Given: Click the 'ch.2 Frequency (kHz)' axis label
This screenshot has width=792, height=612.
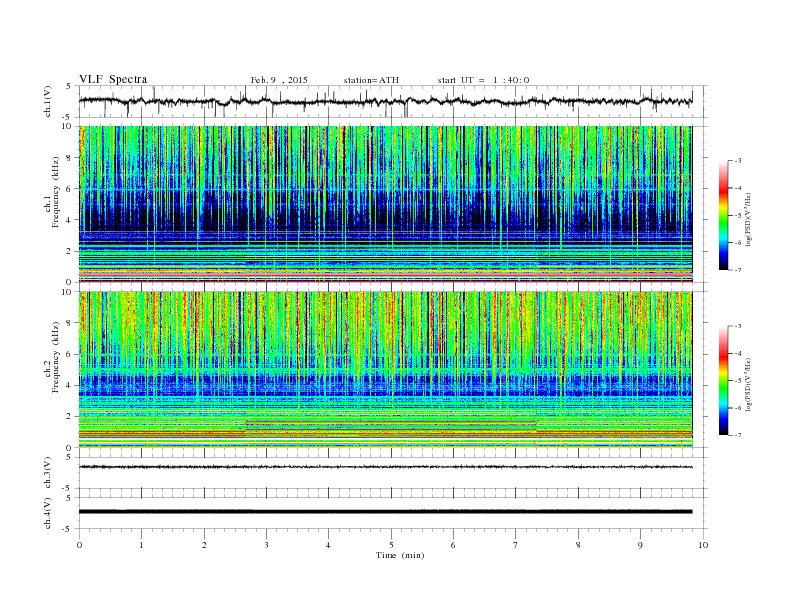Looking at the screenshot, I should (x=51, y=357).
